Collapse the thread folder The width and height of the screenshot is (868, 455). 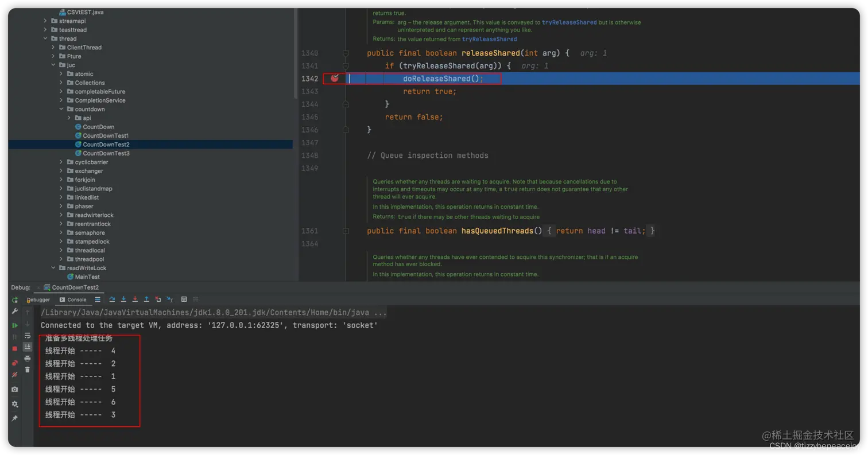[x=45, y=38]
